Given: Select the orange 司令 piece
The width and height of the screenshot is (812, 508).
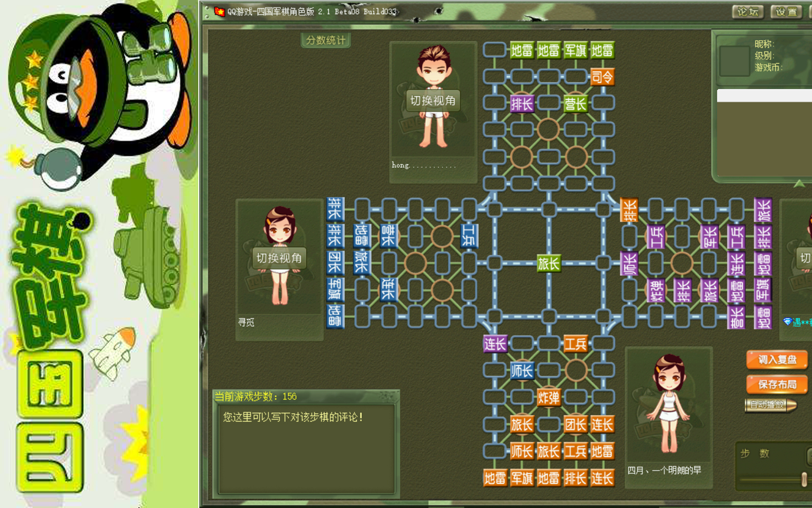Looking at the screenshot, I should tap(602, 77).
